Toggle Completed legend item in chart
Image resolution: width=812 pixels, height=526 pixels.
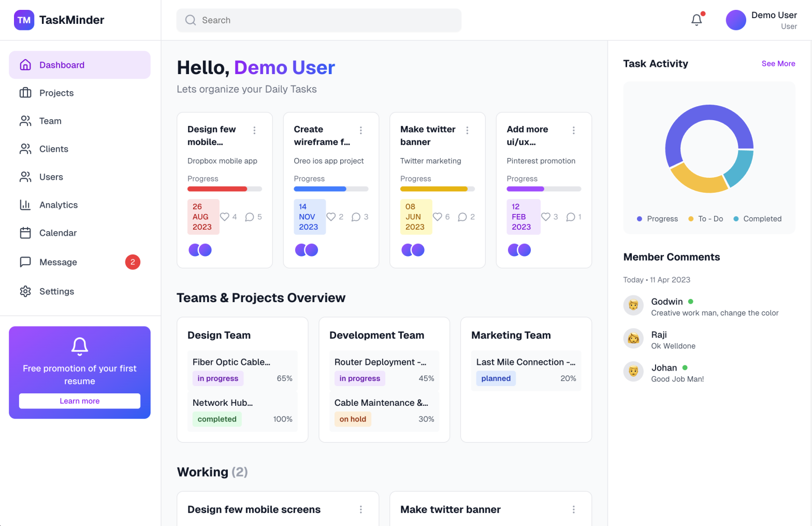point(757,219)
